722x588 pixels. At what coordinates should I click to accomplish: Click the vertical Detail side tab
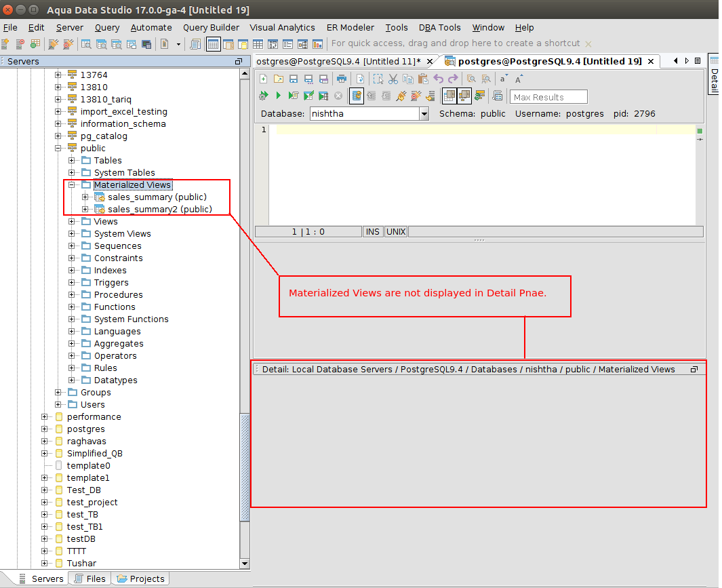(x=714, y=75)
